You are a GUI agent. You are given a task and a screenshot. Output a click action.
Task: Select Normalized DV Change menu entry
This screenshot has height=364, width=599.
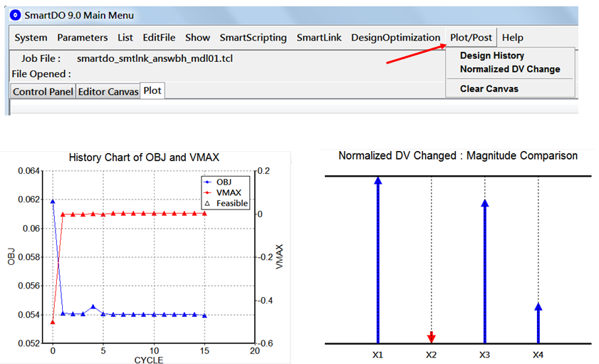510,69
